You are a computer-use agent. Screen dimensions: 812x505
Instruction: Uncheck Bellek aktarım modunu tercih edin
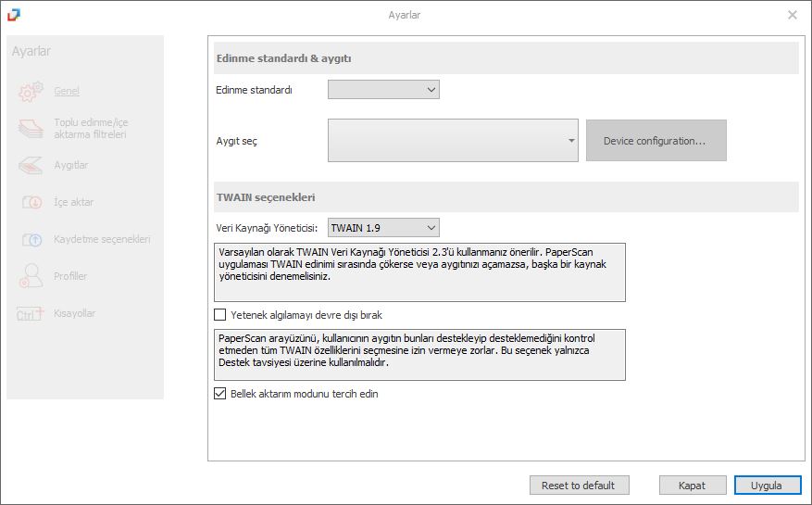(x=220, y=394)
